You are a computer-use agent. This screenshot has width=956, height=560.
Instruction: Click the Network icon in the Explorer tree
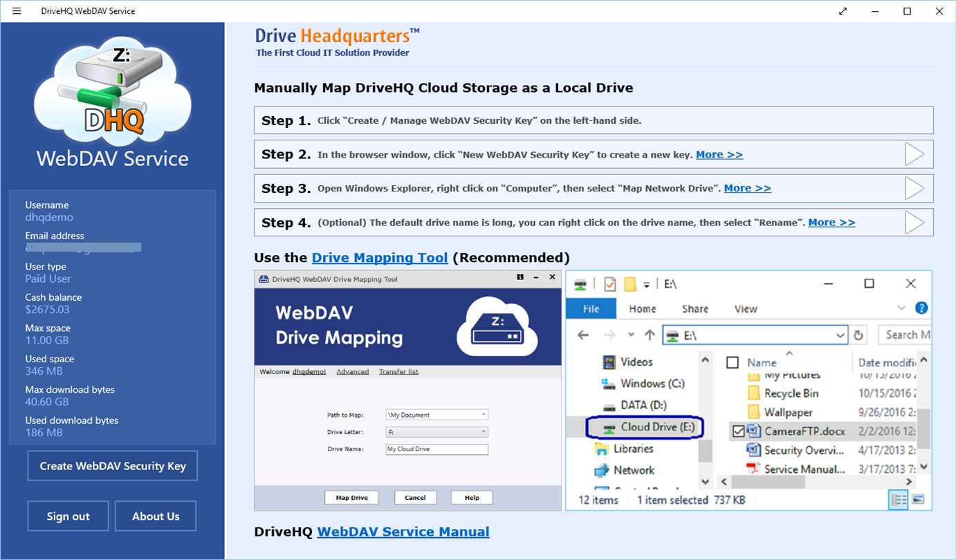(602, 470)
